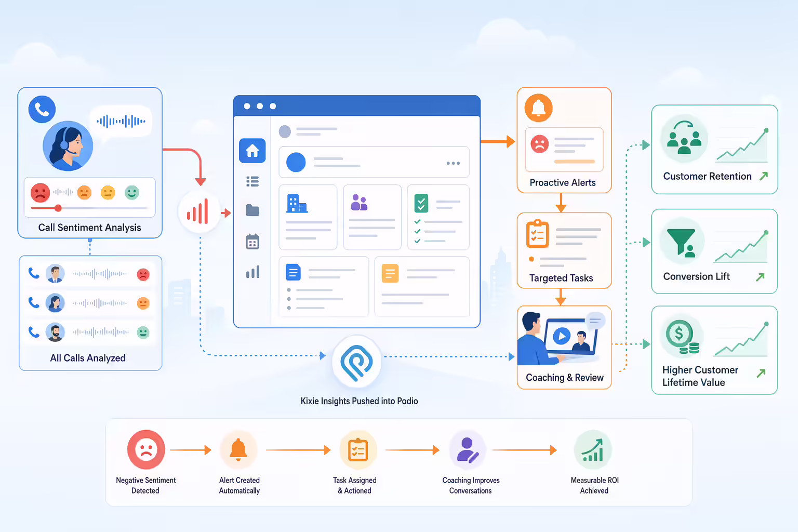Open Higher Customer Lifetime Value arrow
Screen dimensions: 798x532
point(761,373)
